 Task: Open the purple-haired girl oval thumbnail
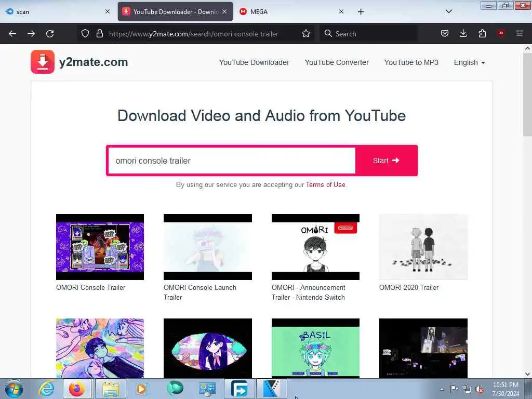click(208, 348)
